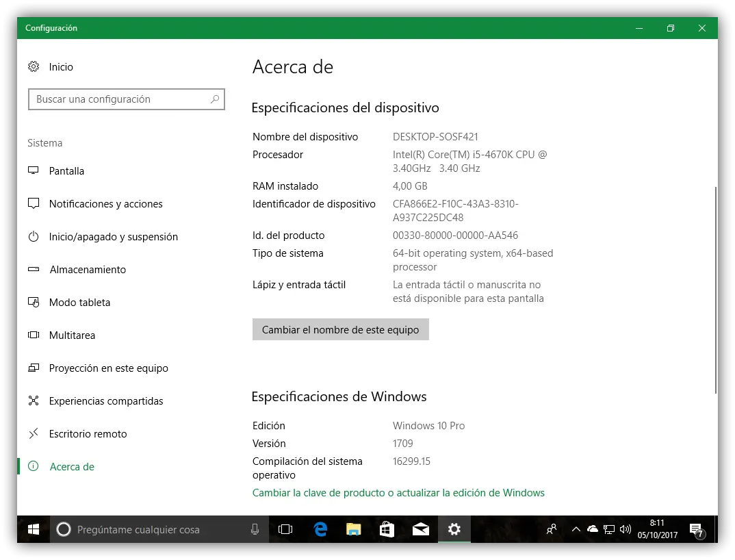Open Cambiar la clave de producto link
Screen dimensions: 735x560
[398, 492]
